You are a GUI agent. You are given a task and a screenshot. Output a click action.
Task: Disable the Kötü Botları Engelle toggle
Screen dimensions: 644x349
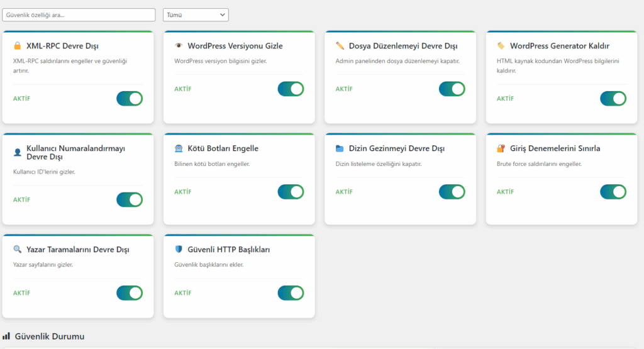coord(291,192)
